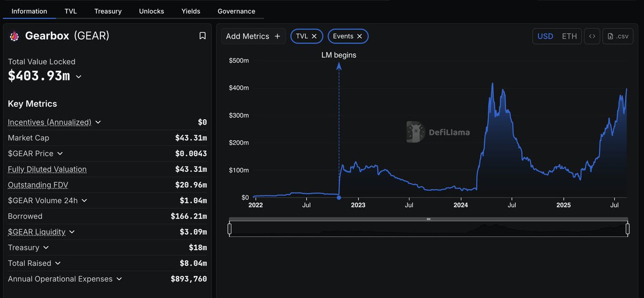The width and height of the screenshot is (644, 298).
Task: Expand the $GEAR Price row
Action: 60,154
